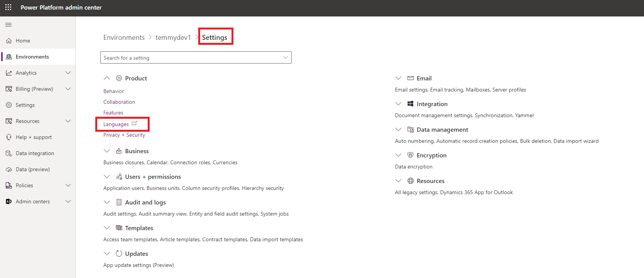This screenshot has height=278, width=644.
Task: Click the Templates section icon
Action: pos(119,228)
